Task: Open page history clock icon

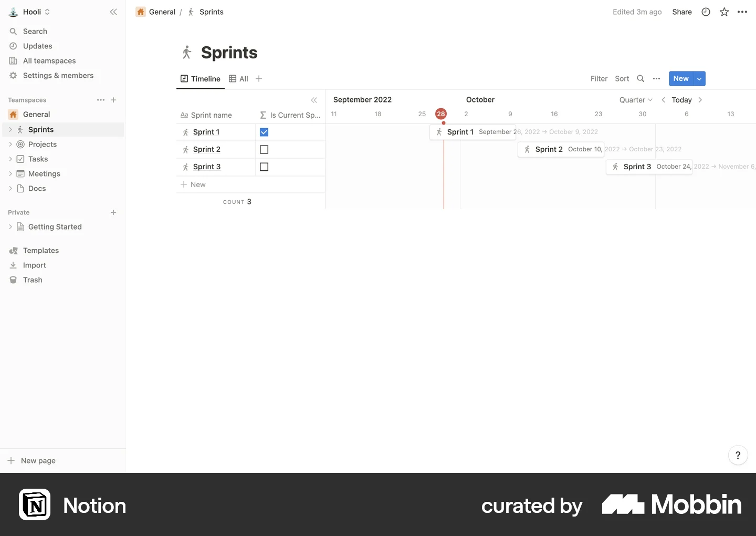Action: coord(706,12)
